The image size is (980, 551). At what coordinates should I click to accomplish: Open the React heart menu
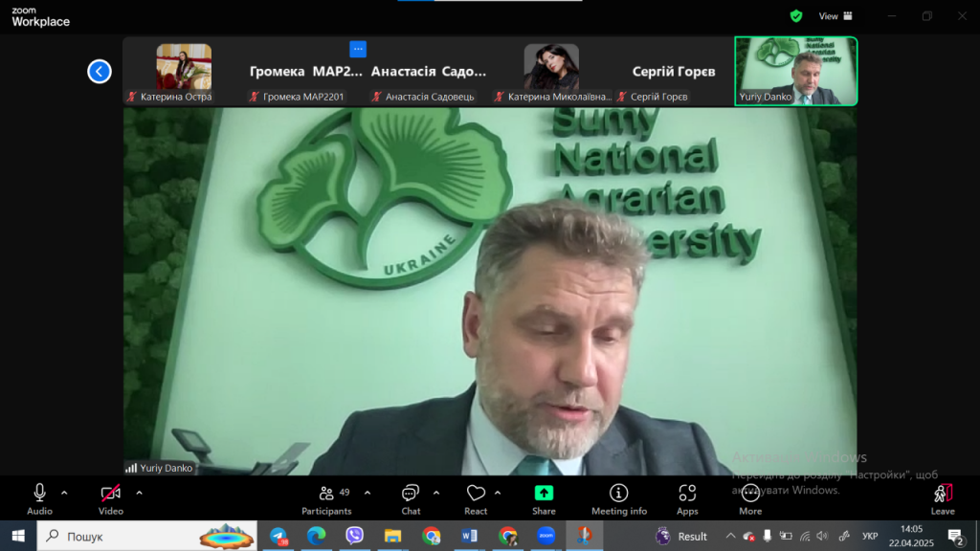point(476,499)
